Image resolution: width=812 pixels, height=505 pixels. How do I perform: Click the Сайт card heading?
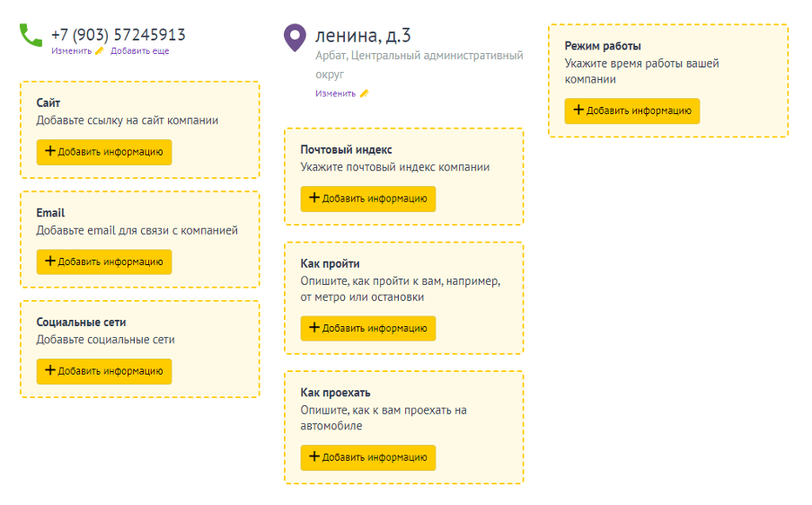click(49, 103)
